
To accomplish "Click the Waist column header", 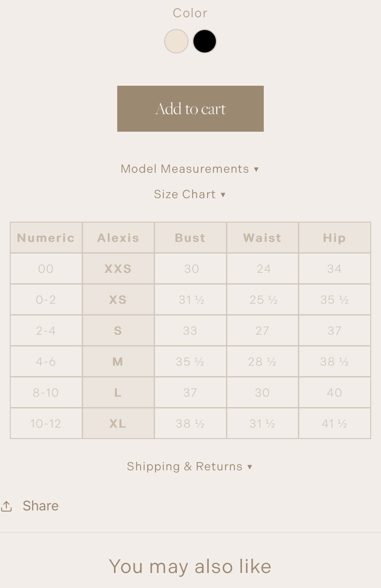I will (262, 238).
